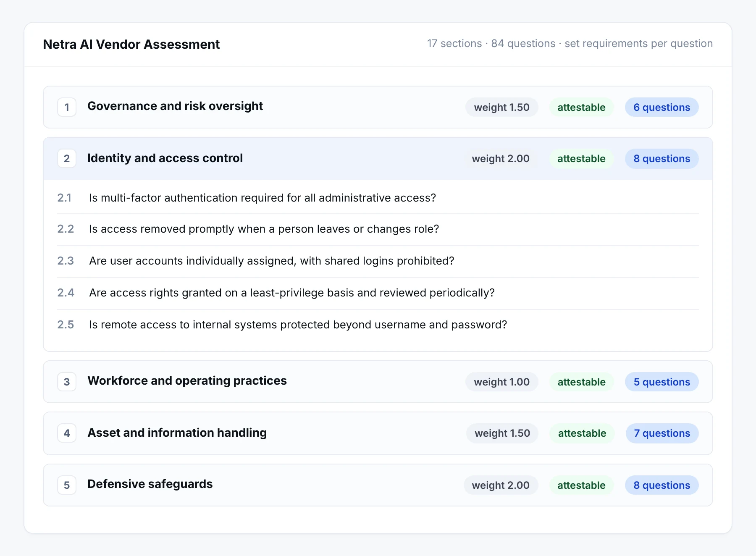The width and height of the screenshot is (756, 556).
Task: Click attestable tag on Governance section
Action: pyautogui.click(x=581, y=107)
